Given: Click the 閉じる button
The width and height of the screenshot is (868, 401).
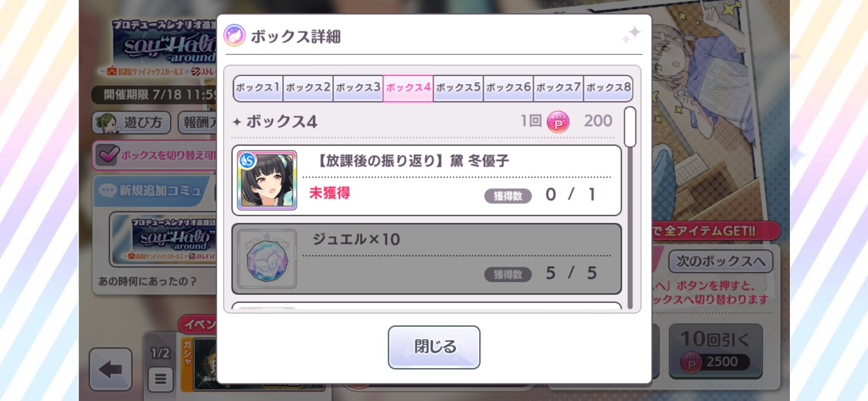Looking at the screenshot, I should (434, 347).
